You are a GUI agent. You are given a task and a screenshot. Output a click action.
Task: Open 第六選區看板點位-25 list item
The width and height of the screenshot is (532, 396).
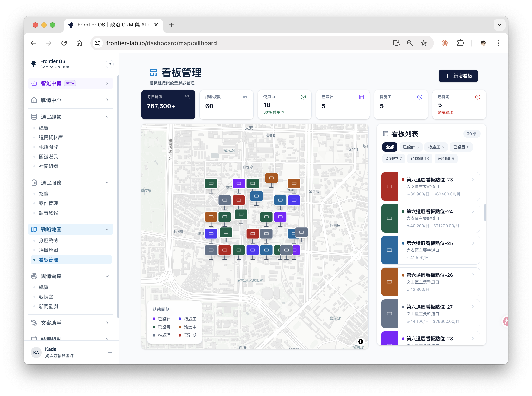point(430,250)
